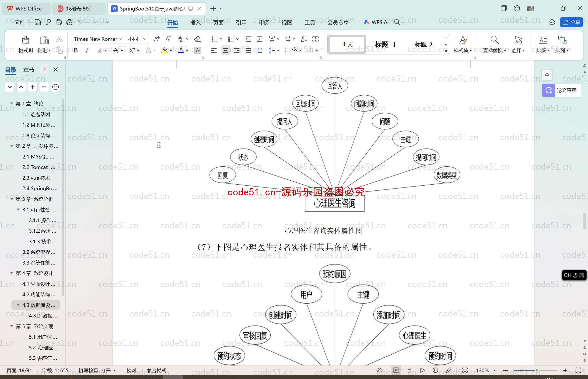This screenshot has height=379, width=588.
Task: Click the Find and Replace magnifier icon
Action: (x=494, y=40)
